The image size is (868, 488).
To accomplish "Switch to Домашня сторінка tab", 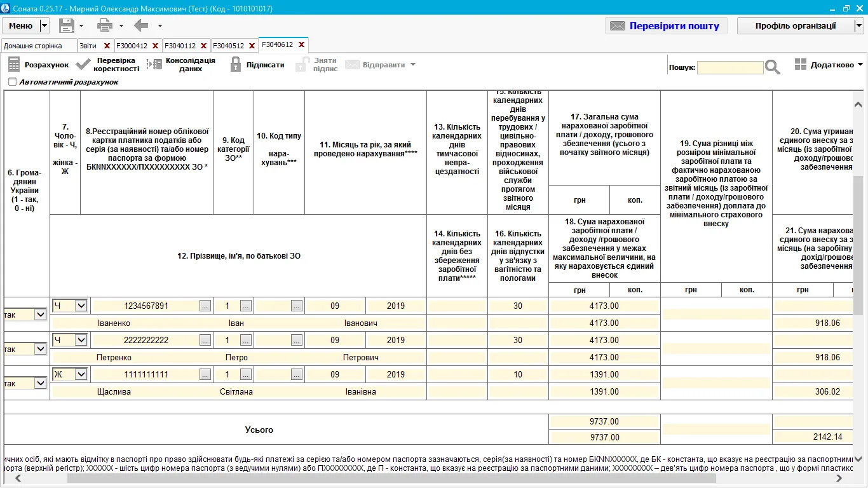I will click(38, 46).
